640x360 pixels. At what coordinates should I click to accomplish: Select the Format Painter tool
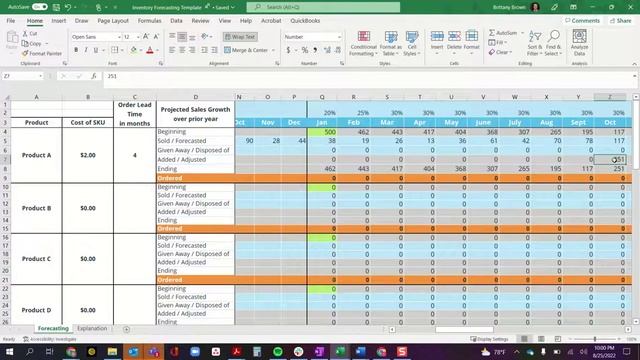pos(42,53)
